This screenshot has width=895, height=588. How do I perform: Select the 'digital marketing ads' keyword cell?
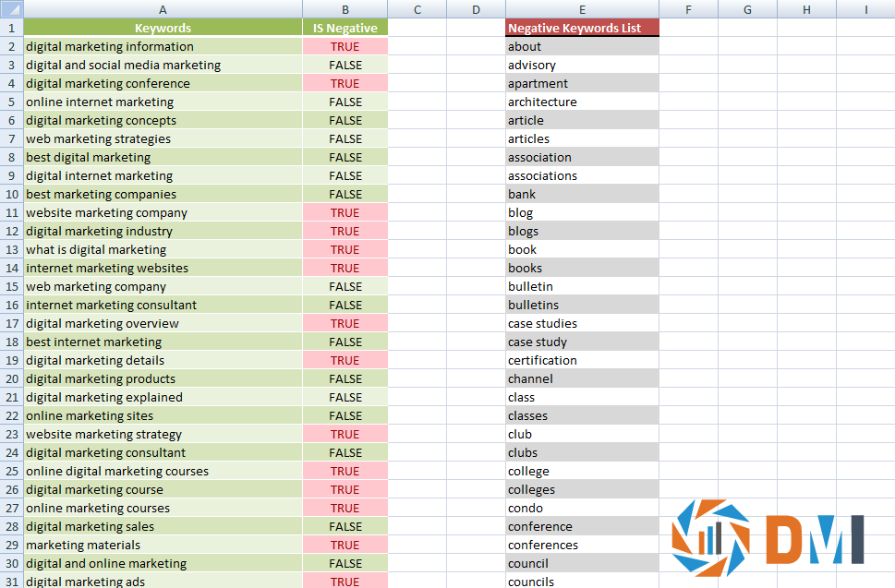pos(163,582)
